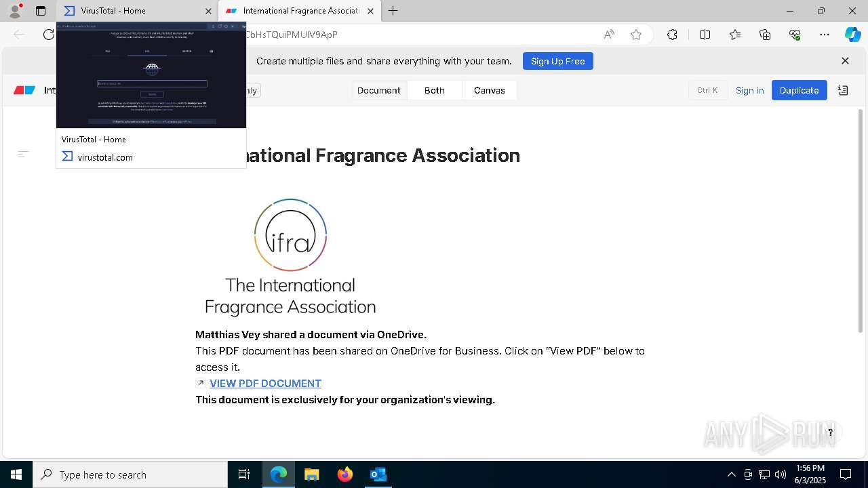Click the 'Matthias Vey shared a document' line
The width and height of the screenshot is (868, 488).
tap(311, 335)
